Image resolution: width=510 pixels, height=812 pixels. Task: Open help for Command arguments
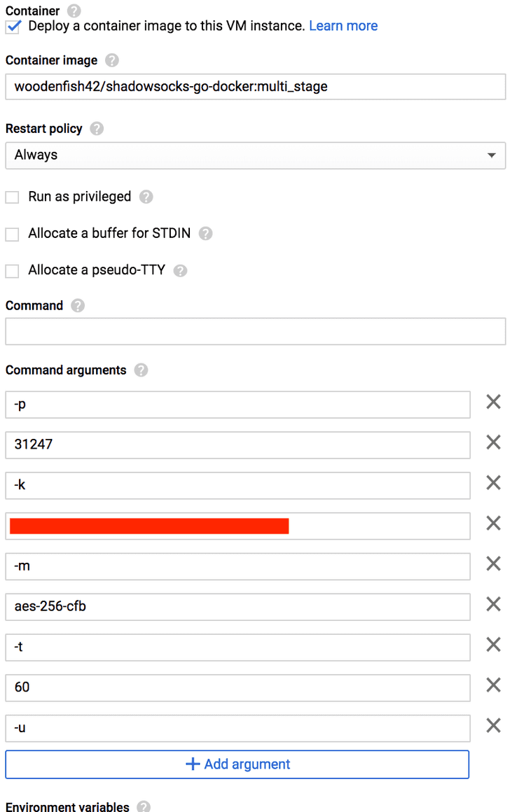[x=142, y=370]
